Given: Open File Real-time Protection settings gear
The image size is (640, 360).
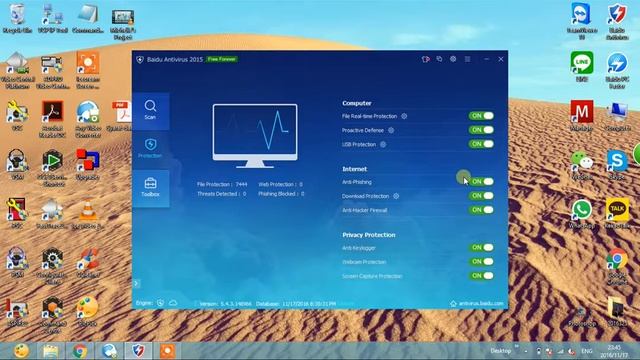Looking at the screenshot, I should (404, 116).
